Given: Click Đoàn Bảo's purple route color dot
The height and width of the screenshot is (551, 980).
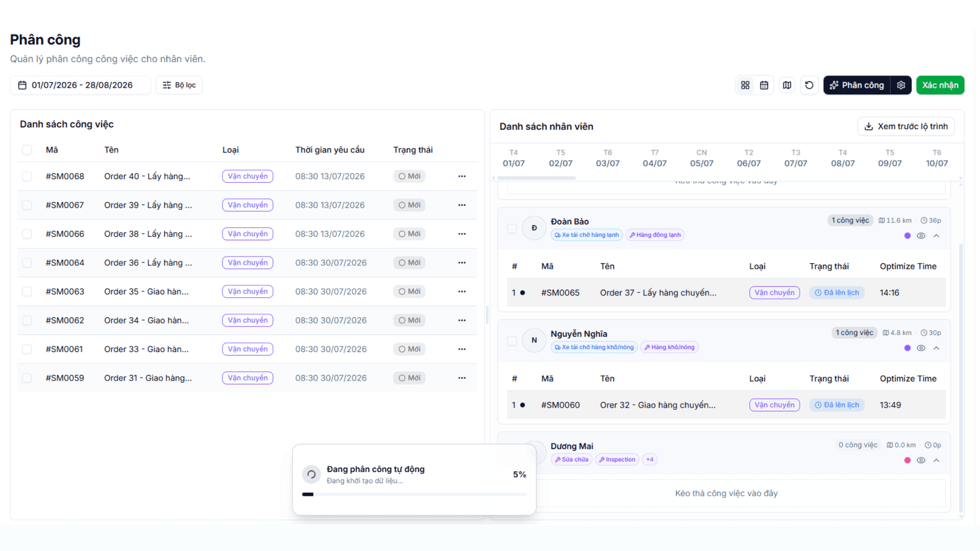Looking at the screenshot, I should click(908, 236).
